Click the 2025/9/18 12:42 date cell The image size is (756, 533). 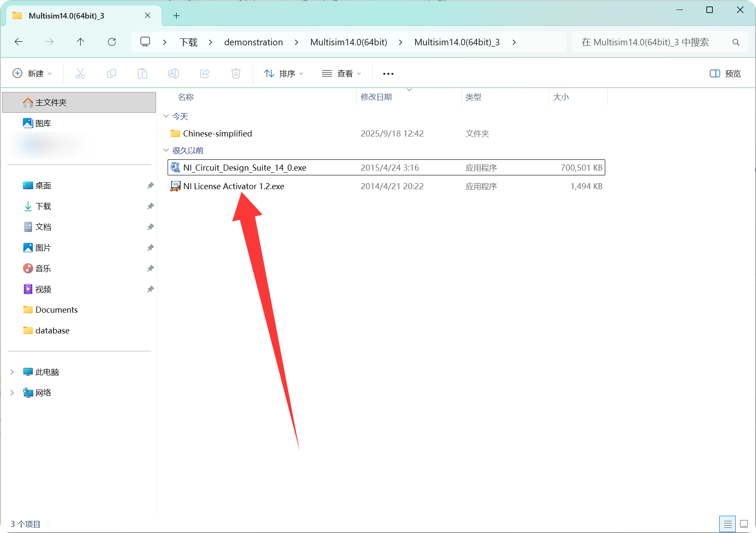click(x=392, y=133)
